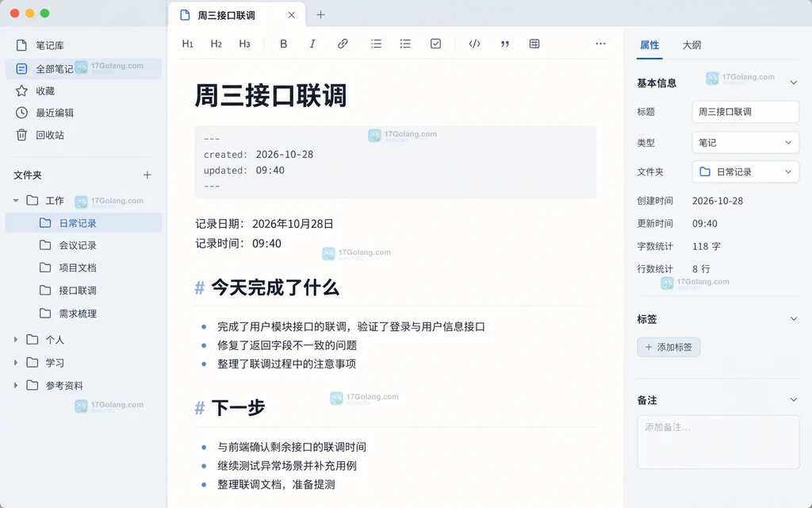Insert a blockquote

(x=505, y=44)
